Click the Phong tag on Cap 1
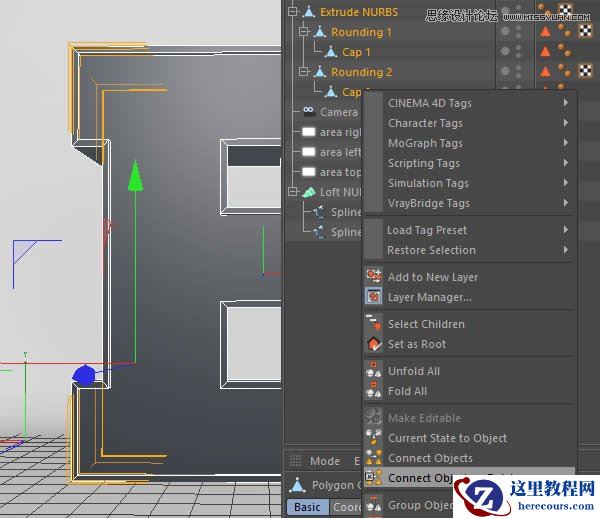 (x=564, y=51)
